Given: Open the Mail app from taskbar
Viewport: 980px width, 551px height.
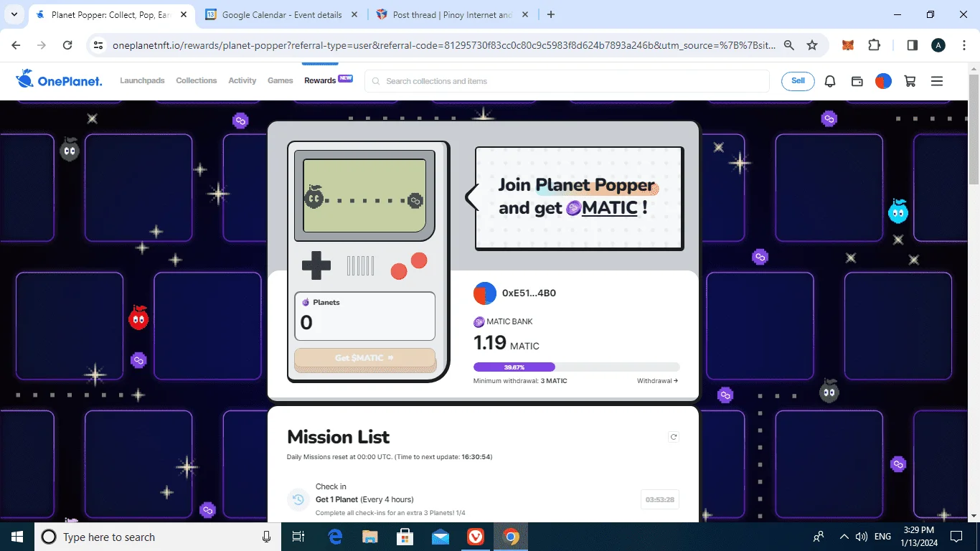Looking at the screenshot, I should 440,537.
